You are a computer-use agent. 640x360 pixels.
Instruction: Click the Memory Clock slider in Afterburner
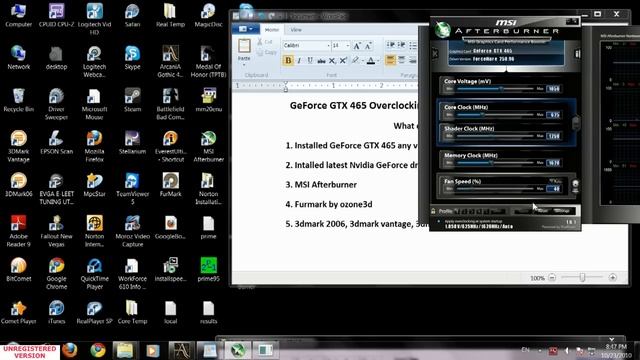pos(494,163)
